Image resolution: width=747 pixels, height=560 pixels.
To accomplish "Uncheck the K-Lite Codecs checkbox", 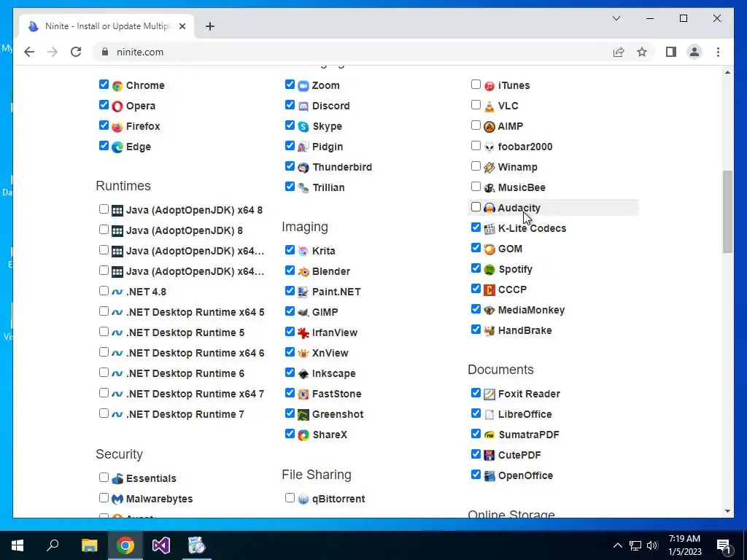I will click(476, 227).
